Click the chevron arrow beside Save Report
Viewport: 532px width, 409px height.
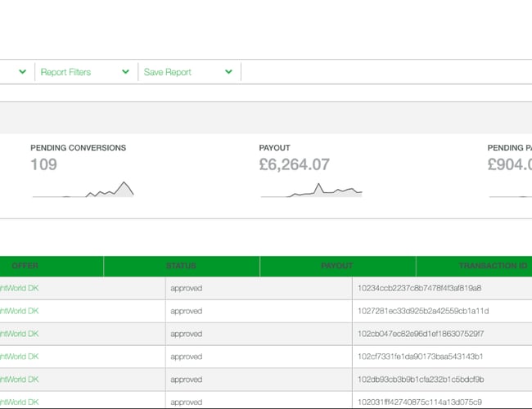point(229,72)
